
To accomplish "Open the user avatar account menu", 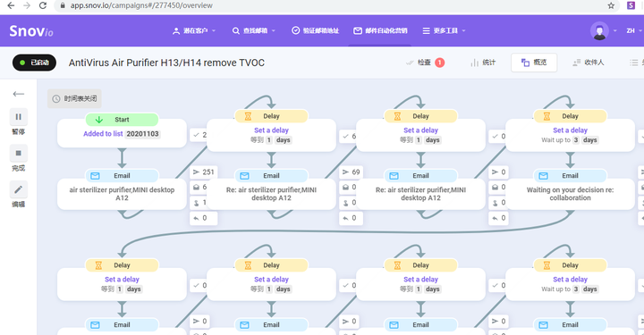I will tap(599, 30).
